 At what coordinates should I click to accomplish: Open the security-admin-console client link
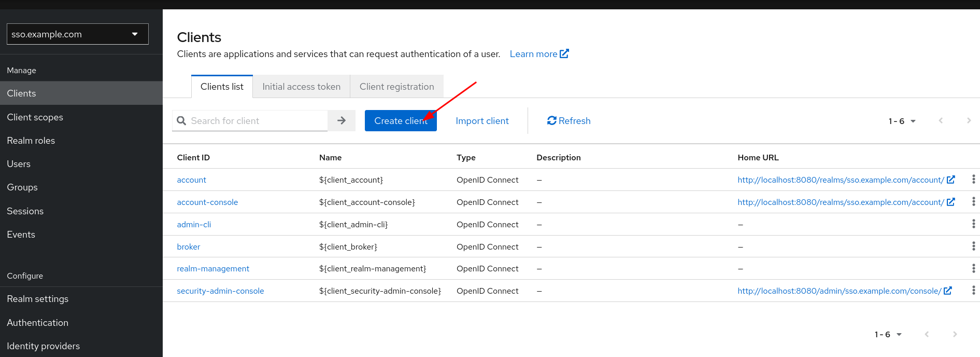[220, 291]
